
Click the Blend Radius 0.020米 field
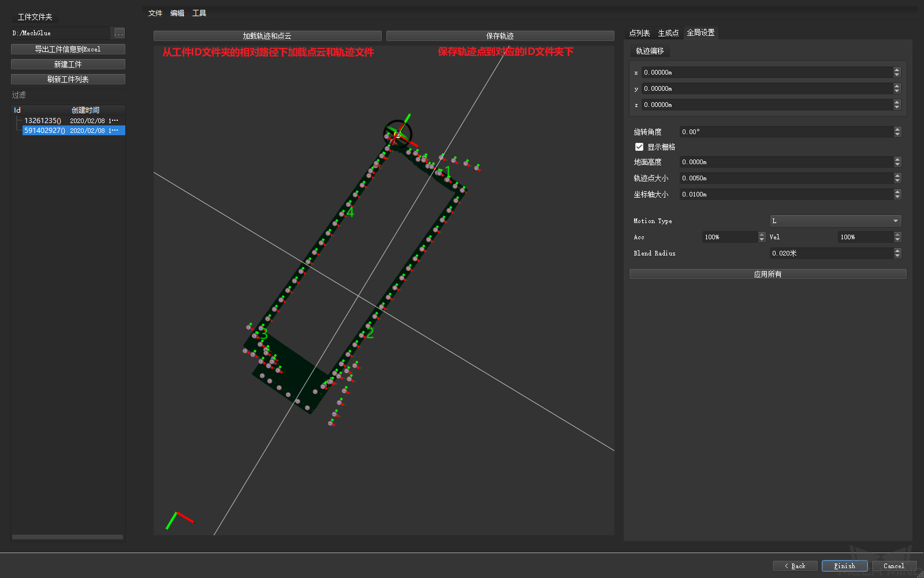(832, 253)
